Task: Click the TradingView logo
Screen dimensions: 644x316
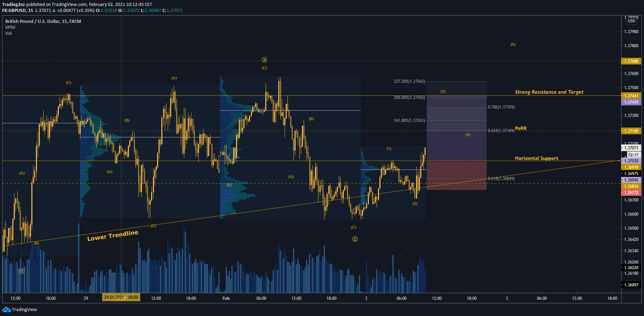Action: [x=19, y=309]
